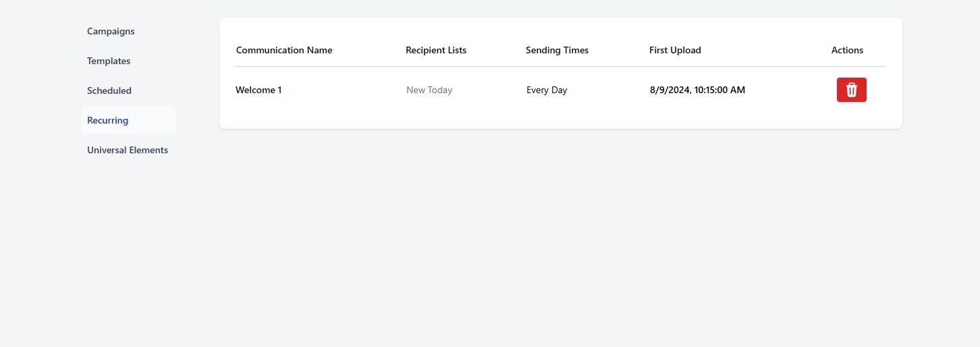The height and width of the screenshot is (347, 980).
Task: Click blank sidebar space beneath Universal Elements
Action: tap(129, 250)
